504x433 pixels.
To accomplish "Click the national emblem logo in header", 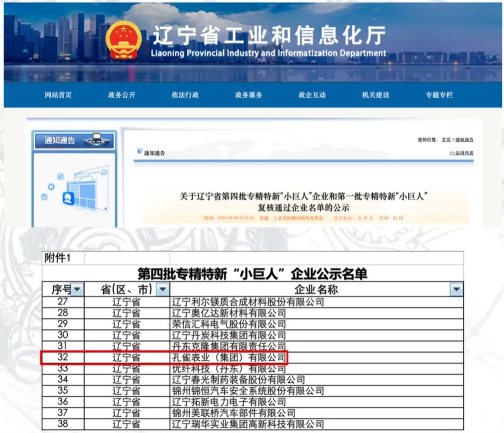I will 124,41.
